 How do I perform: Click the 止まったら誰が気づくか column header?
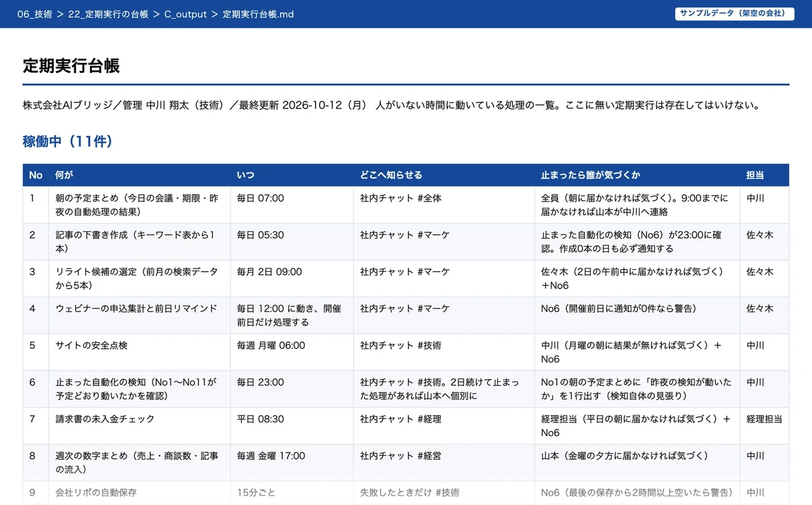(x=637, y=175)
